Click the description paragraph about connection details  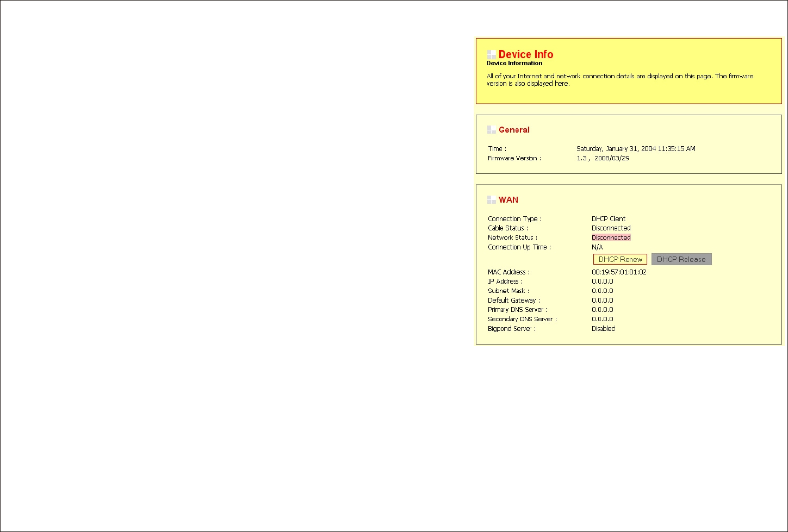(620, 80)
